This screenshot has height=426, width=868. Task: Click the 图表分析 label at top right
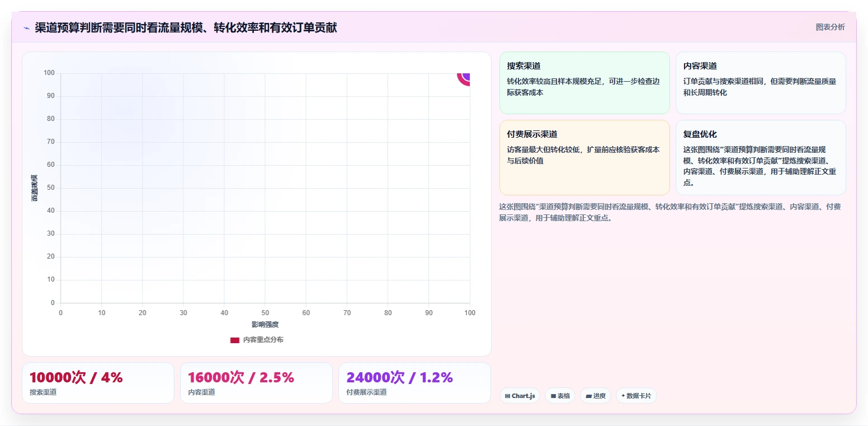click(x=830, y=27)
